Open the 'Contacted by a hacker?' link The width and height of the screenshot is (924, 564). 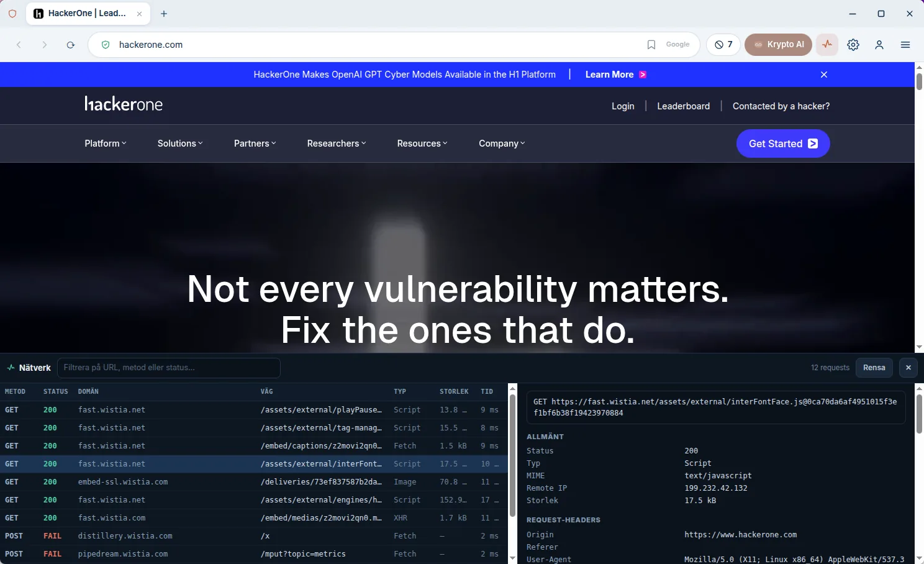[x=781, y=106]
